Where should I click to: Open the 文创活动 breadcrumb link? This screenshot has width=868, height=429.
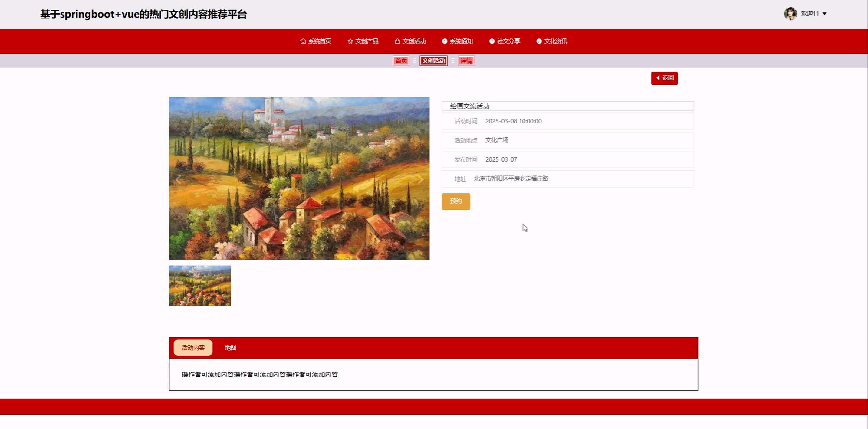tap(433, 61)
